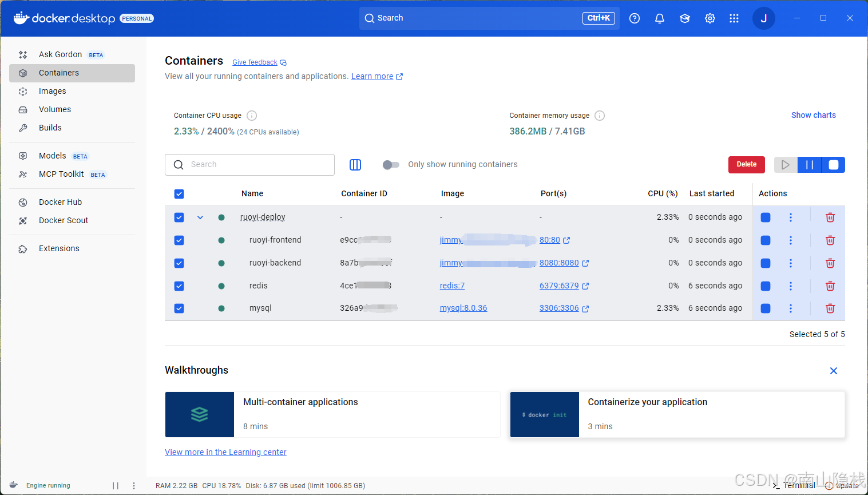Uncheck the mysql checkbox
This screenshot has height=495, width=868.
pyautogui.click(x=179, y=308)
